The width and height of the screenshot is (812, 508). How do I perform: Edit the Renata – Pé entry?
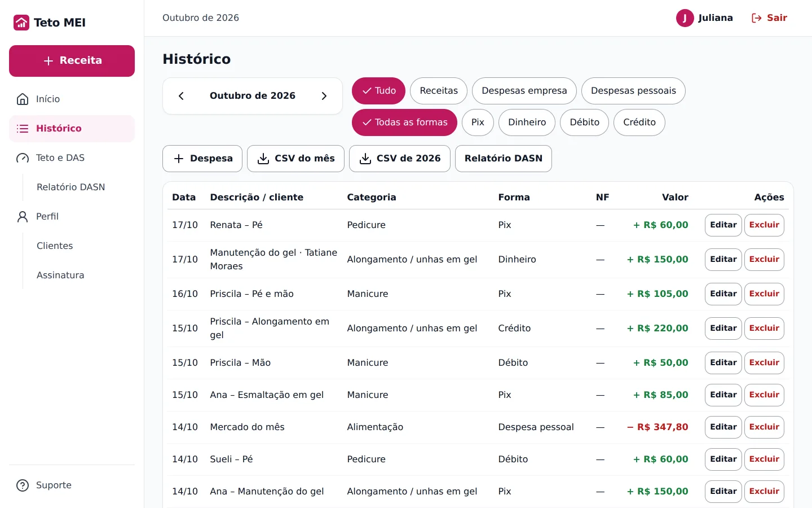723,225
